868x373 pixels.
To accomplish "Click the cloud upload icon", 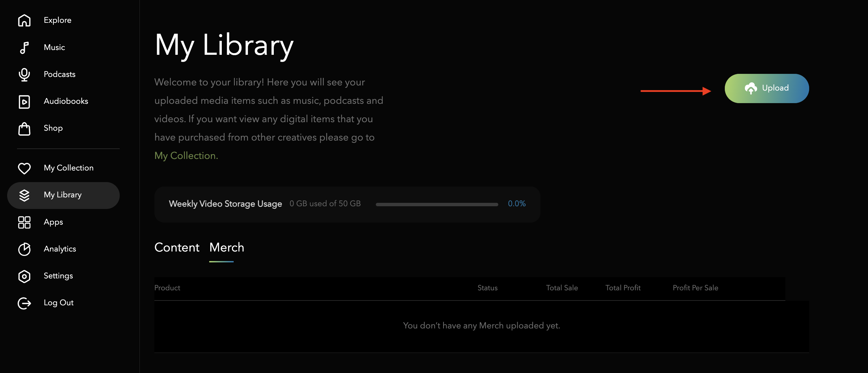I will tap(751, 88).
